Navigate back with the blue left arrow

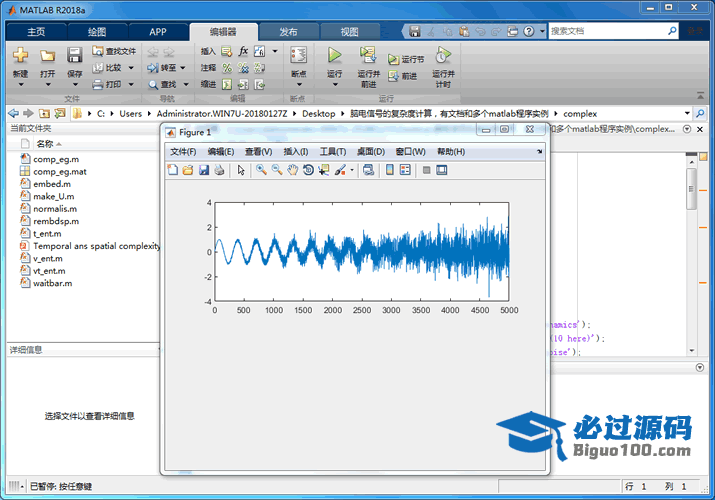[14, 113]
